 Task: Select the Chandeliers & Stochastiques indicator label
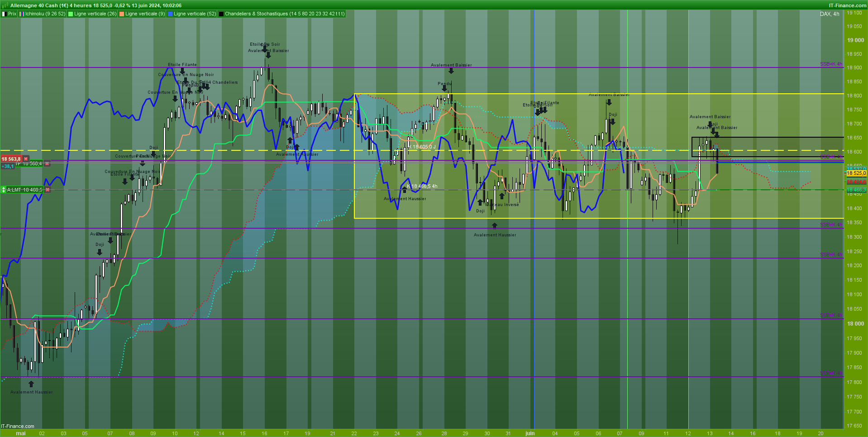click(x=285, y=14)
